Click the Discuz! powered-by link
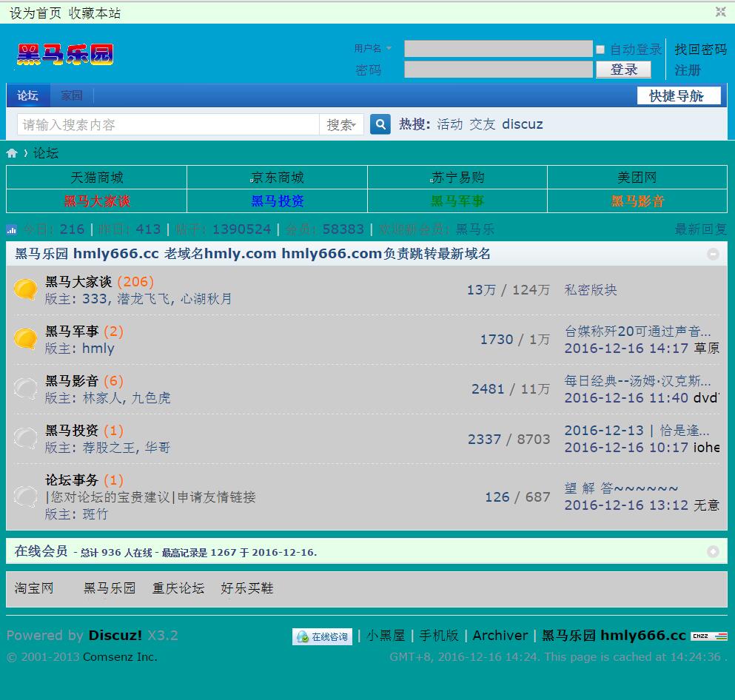This screenshot has height=700, width=735. tap(115, 636)
